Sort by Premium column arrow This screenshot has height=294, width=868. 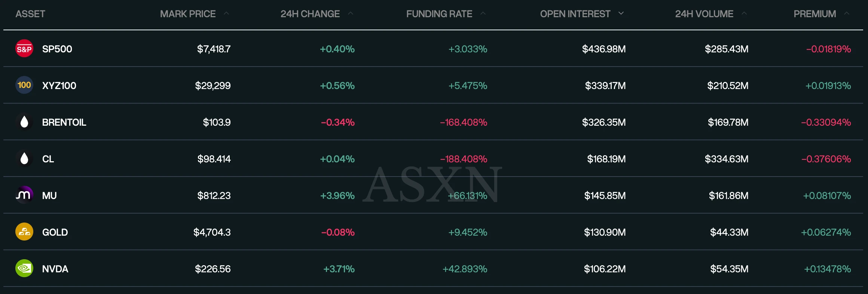point(847,13)
